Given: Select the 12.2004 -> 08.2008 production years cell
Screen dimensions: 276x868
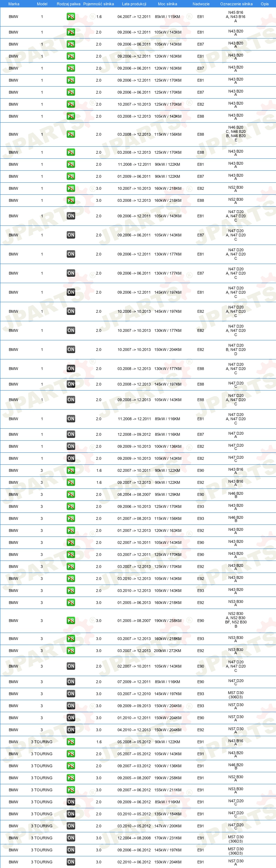Looking at the screenshot, I should click(134, 838).
